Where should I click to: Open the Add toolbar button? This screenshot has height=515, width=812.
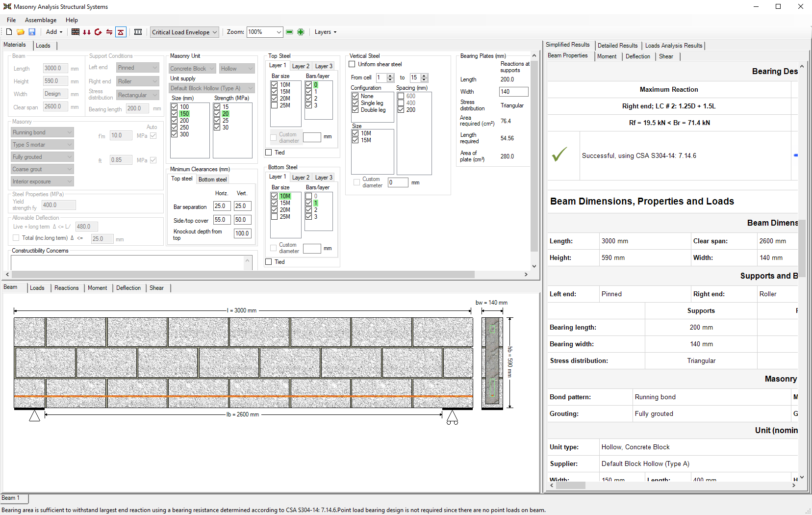coord(54,32)
